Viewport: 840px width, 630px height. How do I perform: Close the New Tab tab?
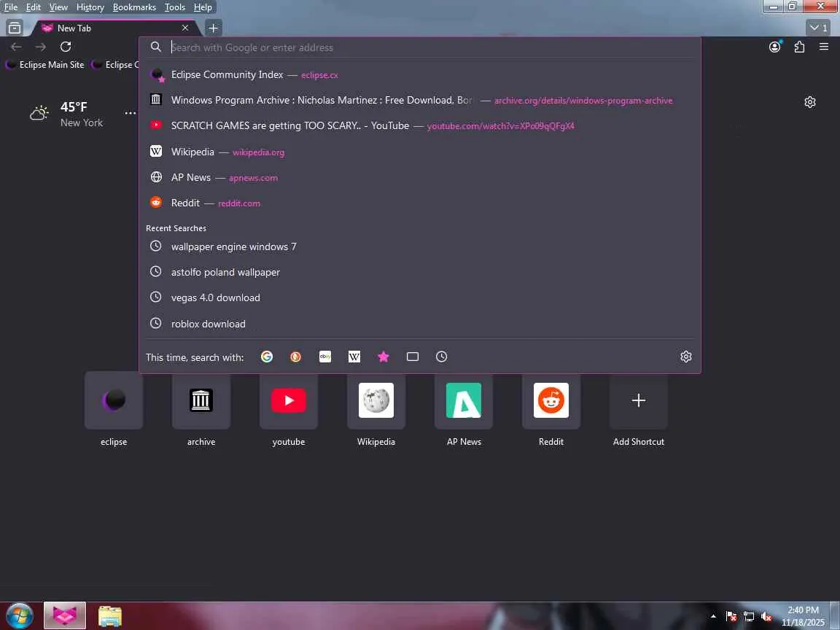[x=184, y=28]
